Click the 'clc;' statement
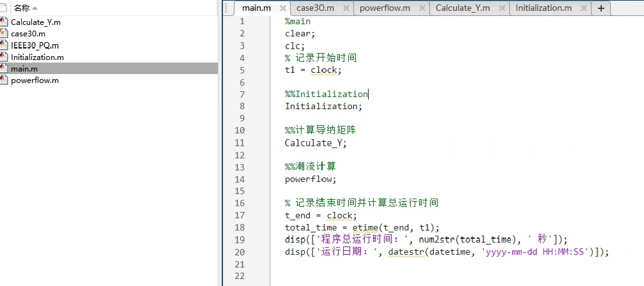644x286 pixels. pos(295,46)
